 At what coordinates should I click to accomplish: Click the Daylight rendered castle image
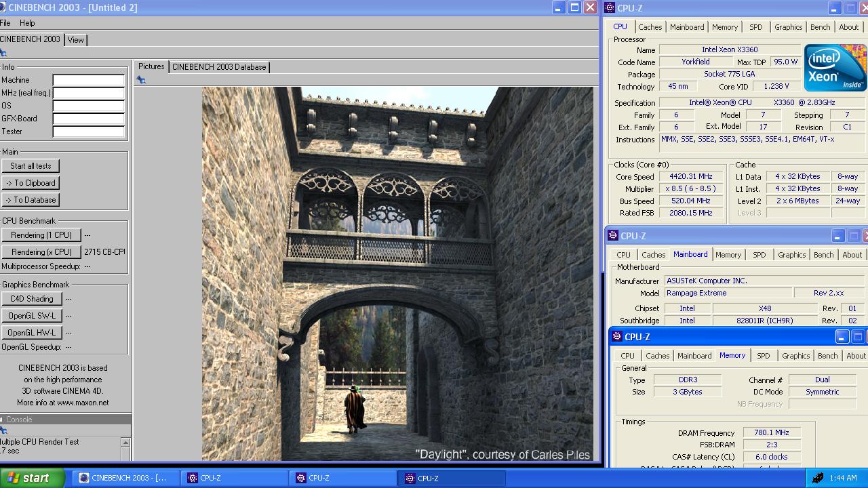point(398,274)
